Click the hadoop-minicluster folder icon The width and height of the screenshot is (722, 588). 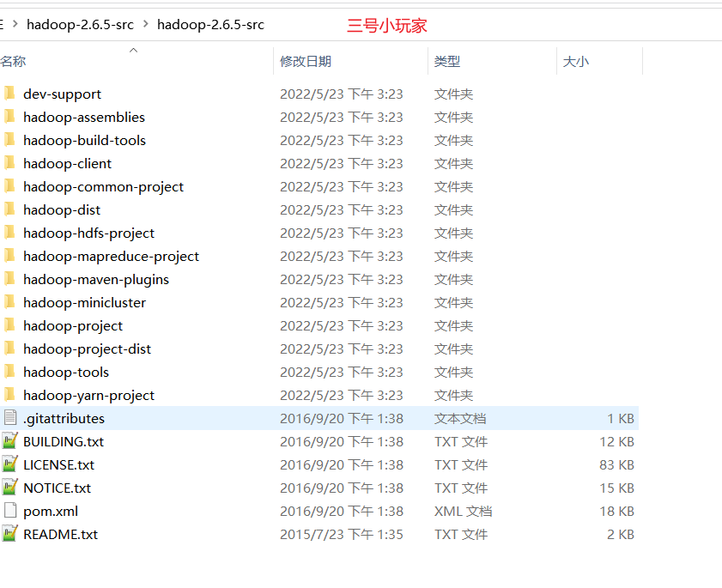pos(9,302)
